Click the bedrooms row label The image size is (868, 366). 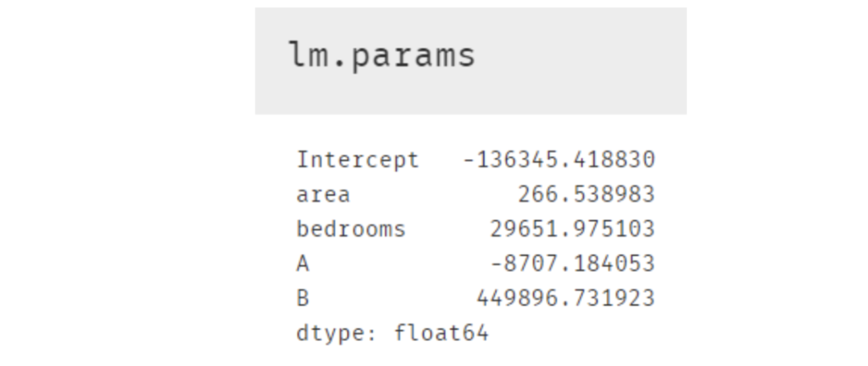coord(350,230)
